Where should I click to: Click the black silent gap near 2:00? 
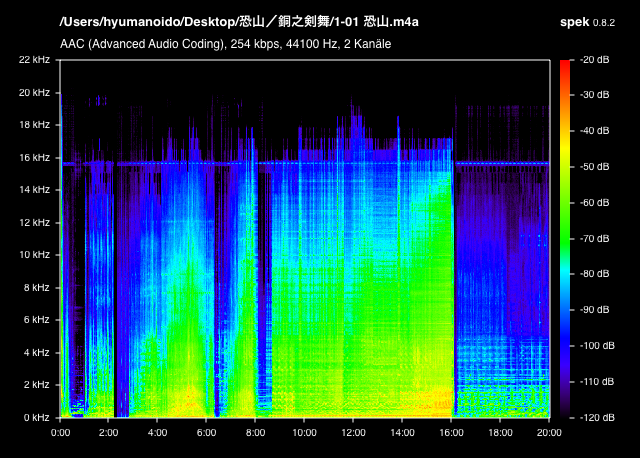point(111,300)
